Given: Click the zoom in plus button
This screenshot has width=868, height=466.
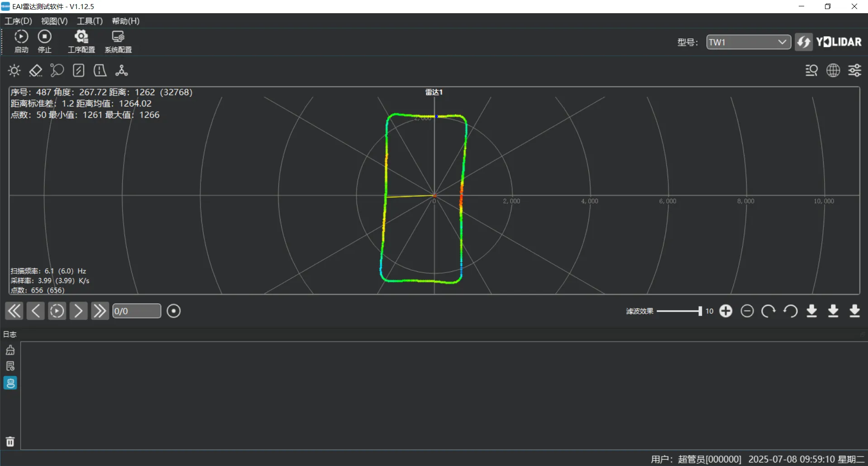Looking at the screenshot, I should (725, 311).
